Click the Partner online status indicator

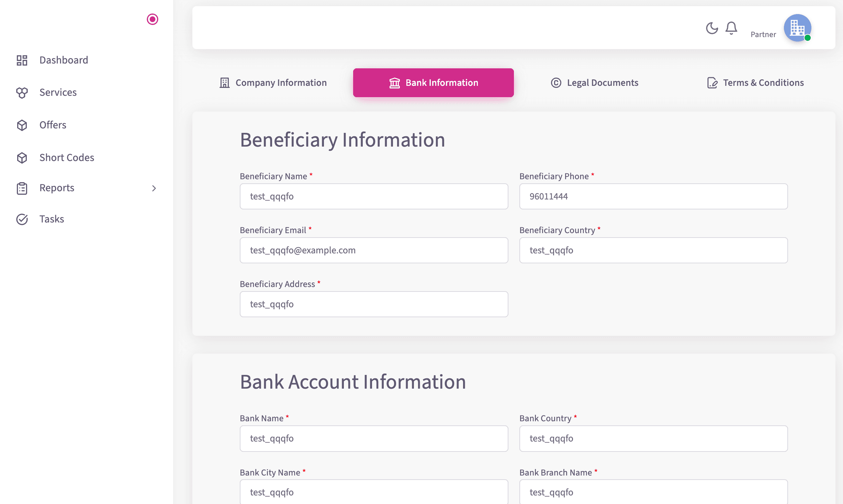tap(809, 38)
